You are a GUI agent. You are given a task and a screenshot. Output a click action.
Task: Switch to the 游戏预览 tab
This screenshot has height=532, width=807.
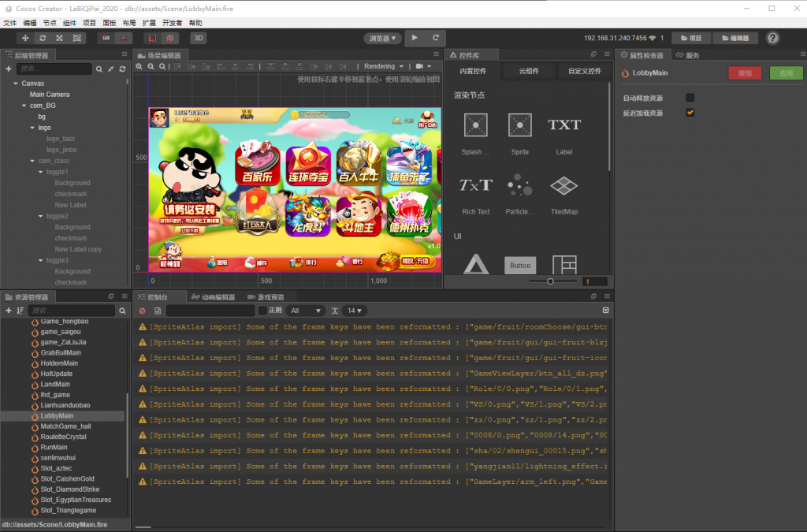point(266,297)
